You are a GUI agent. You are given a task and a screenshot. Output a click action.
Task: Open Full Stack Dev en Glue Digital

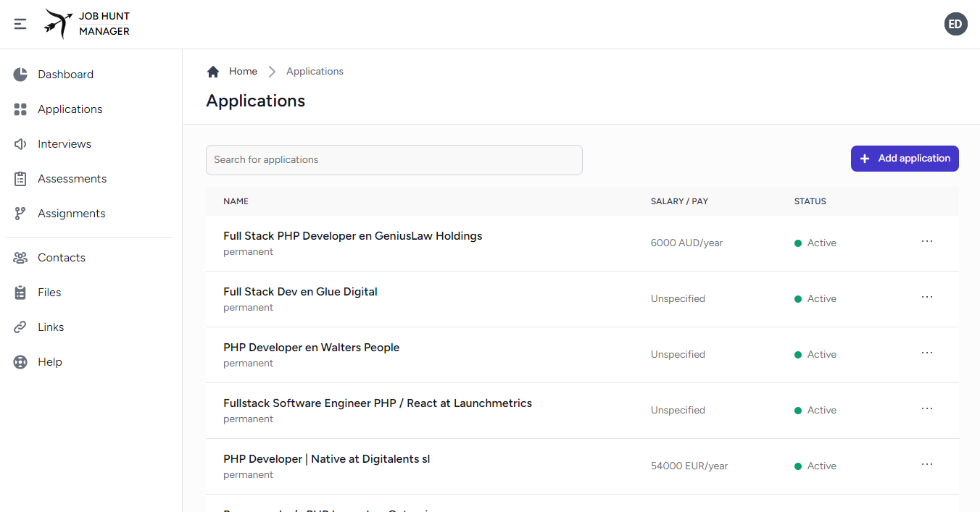[x=300, y=292]
